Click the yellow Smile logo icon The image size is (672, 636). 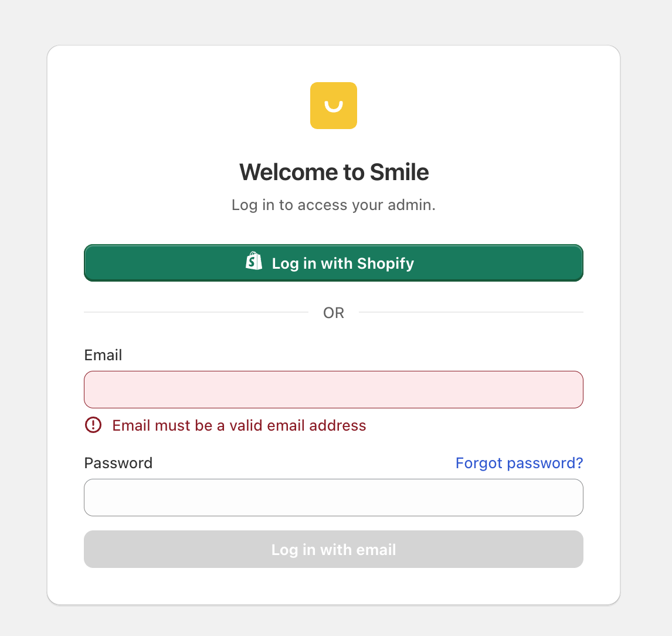pos(334,106)
